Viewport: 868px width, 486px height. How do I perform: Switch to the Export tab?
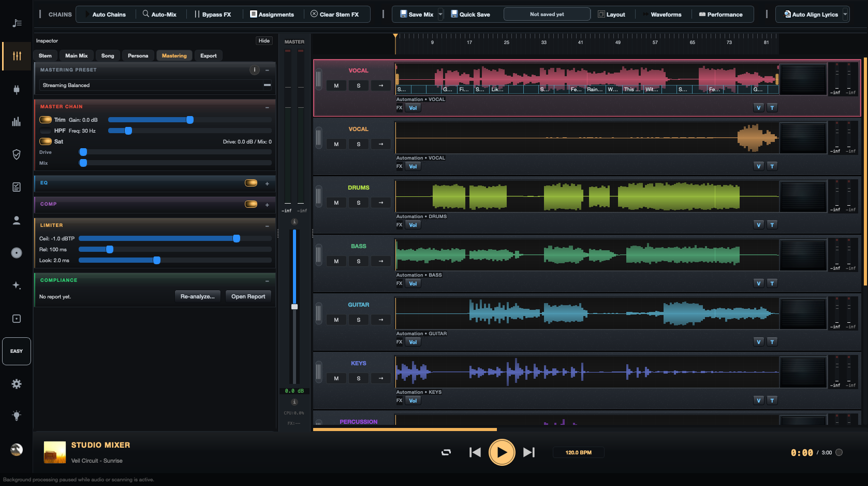[x=209, y=55]
